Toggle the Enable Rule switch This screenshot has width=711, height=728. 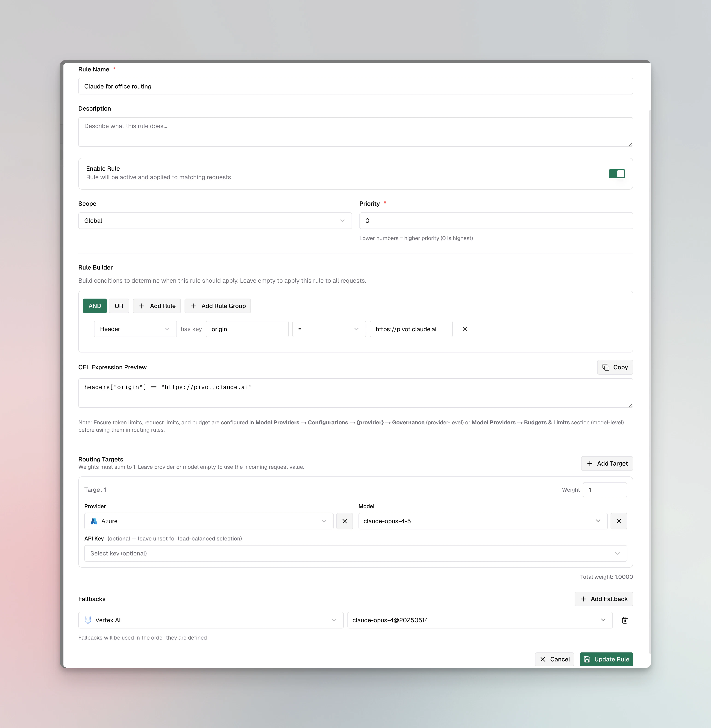click(617, 174)
